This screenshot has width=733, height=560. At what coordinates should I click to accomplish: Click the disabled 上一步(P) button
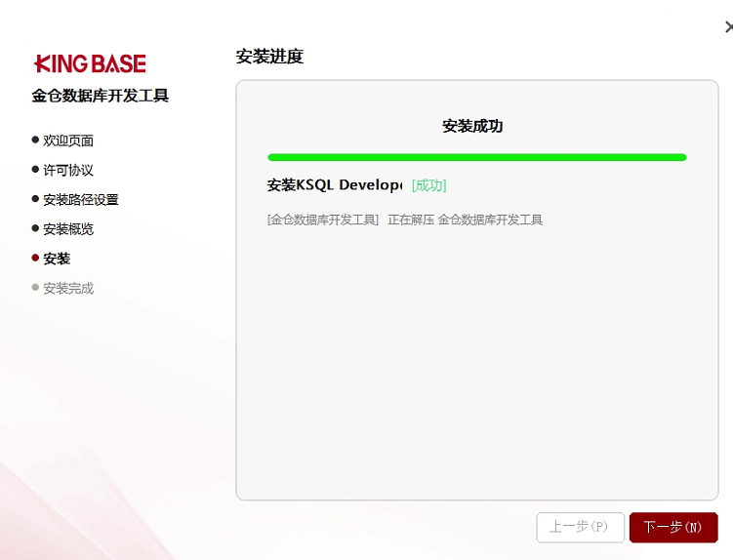pyautogui.click(x=580, y=527)
